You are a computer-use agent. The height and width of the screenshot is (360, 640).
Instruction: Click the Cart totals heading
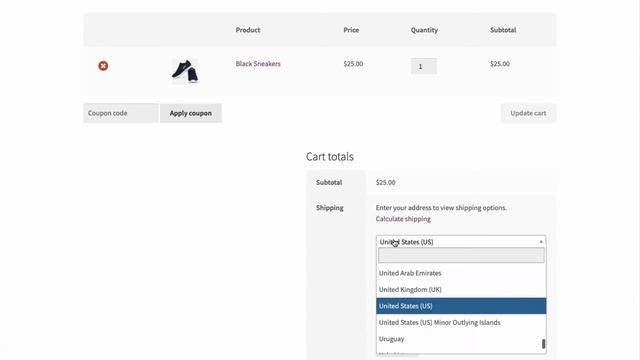[x=329, y=157]
